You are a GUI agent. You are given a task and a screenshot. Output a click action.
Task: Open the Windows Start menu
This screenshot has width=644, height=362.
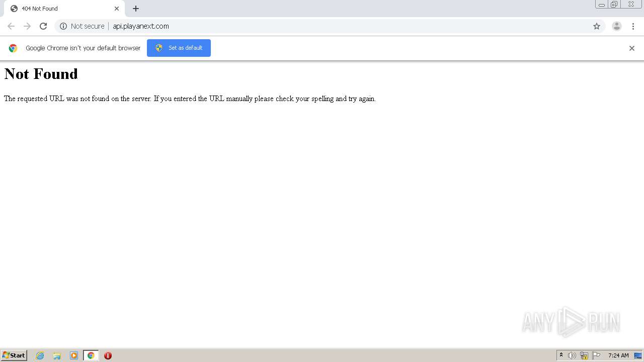pos(14,355)
